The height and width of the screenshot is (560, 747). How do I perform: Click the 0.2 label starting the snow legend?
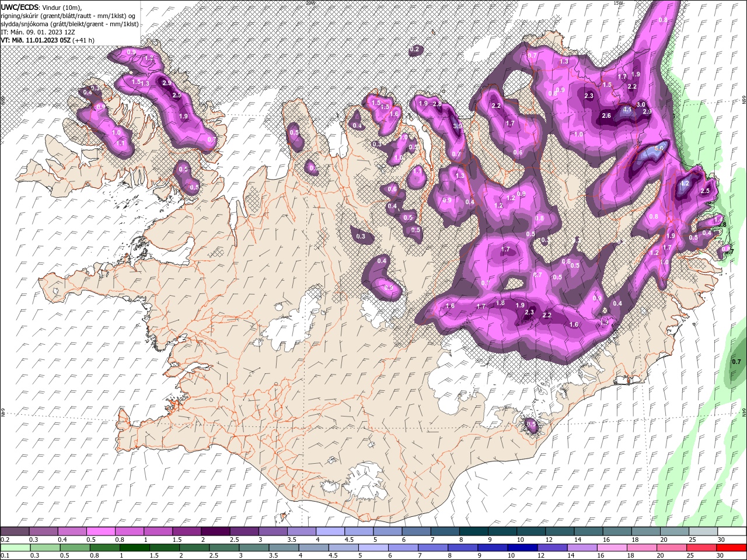point(5,540)
